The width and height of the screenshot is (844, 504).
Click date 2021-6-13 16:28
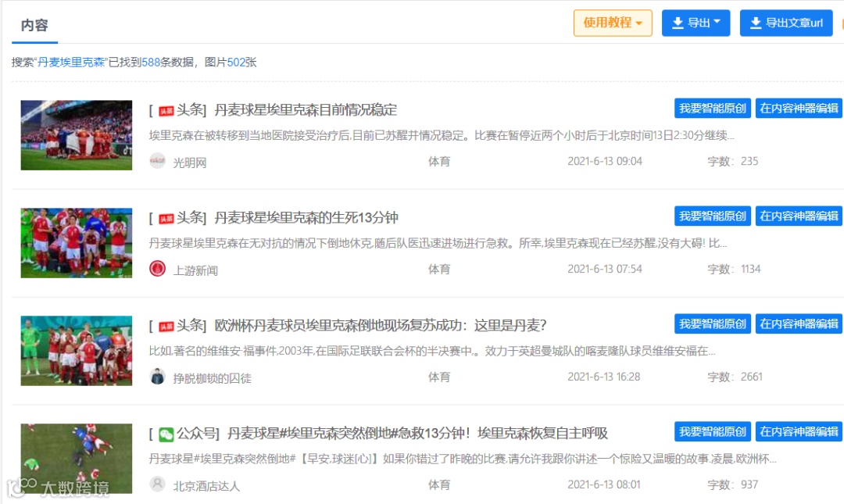(604, 377)
